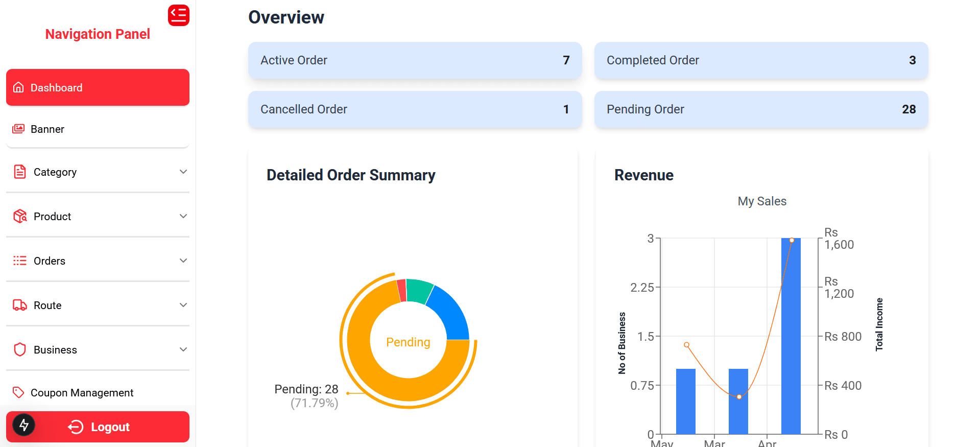Click the Product box icon

pyautogui.click(x=20, y=216)
